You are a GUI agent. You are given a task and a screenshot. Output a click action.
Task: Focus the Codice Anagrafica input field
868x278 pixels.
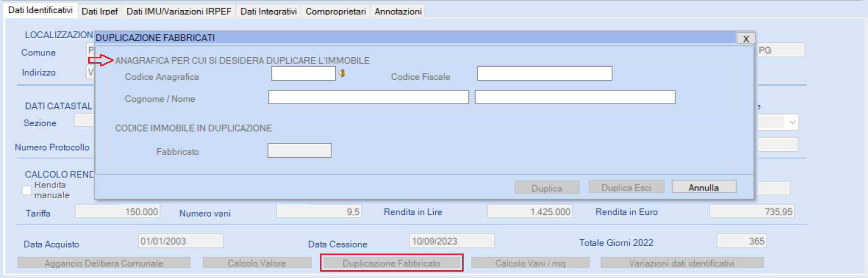[303, 73]
